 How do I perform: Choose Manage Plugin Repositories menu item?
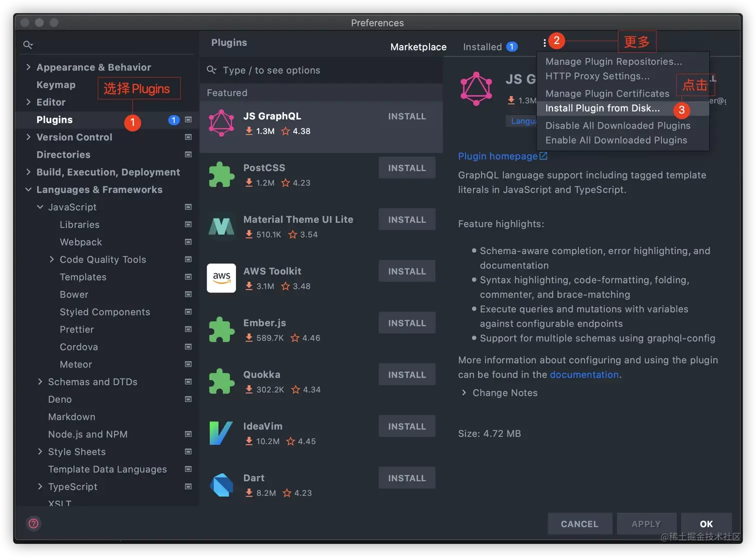(623, 61)
